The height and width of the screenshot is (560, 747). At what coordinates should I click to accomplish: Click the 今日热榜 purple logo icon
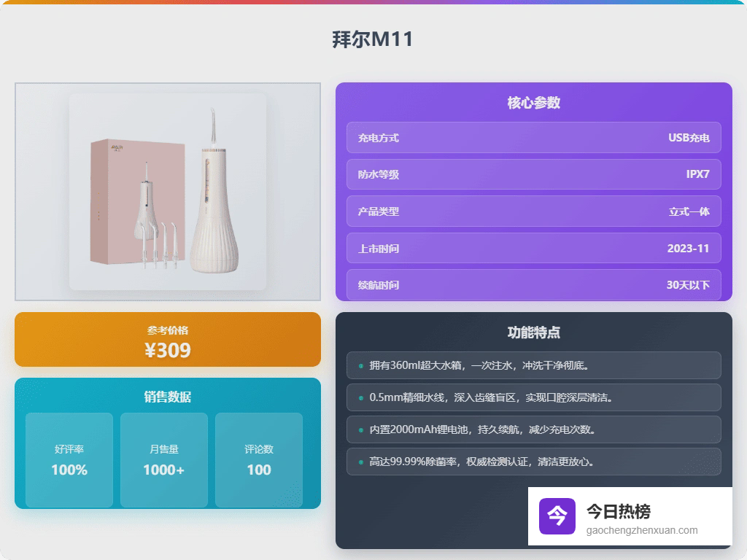pos(557,516)
